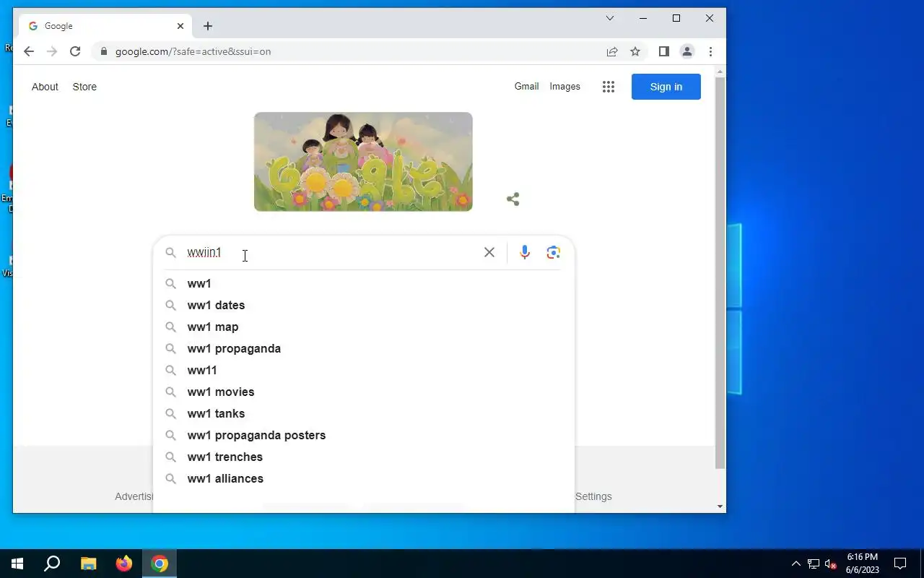The image size is (924, 578).
Task: Open the network status tray icon
Action: pyautogui.click(x=814, y=564)
